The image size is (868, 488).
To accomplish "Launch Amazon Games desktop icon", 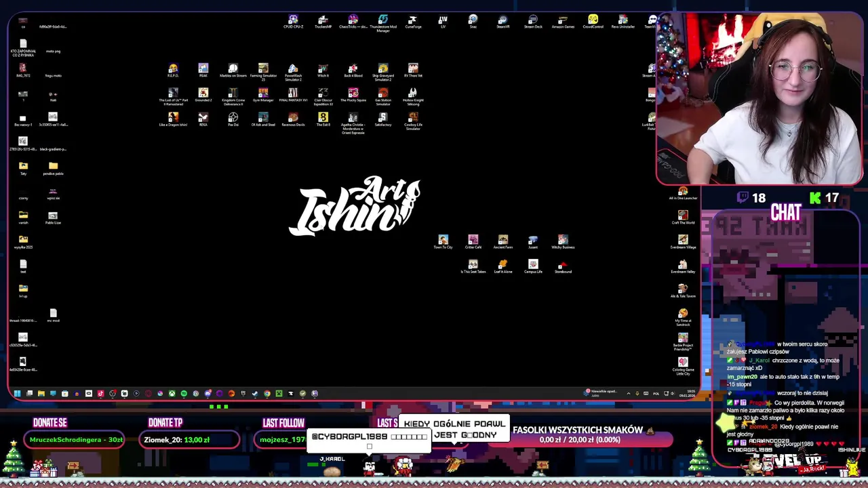I will pos(563,22).
